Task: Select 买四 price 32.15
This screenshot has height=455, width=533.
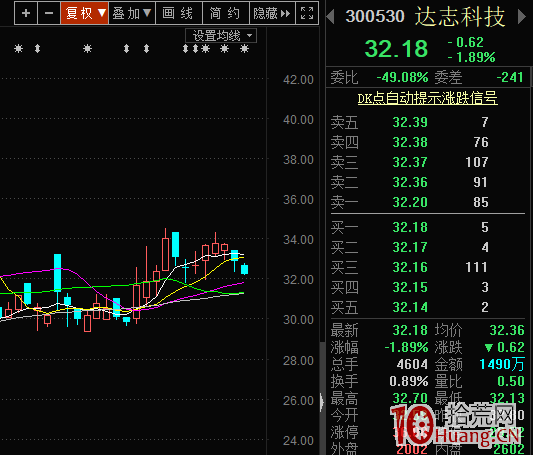Action: 410,287
